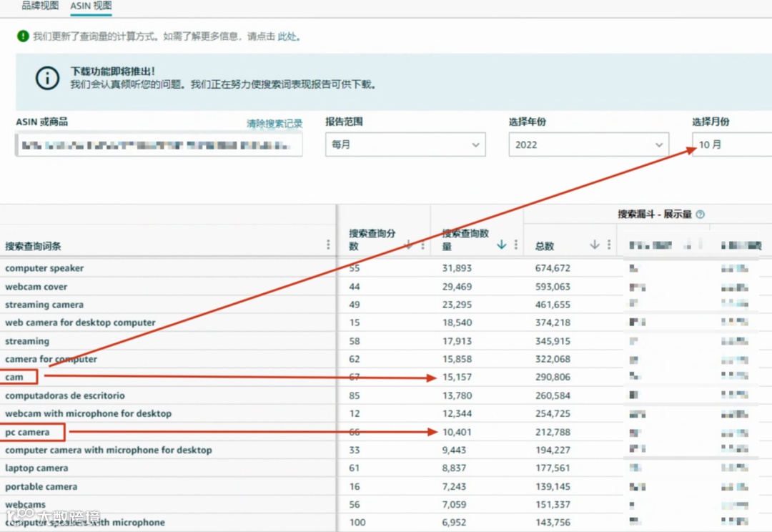772x532 pixels.
Task: Select the 'webcams' search term
Action: 25,504
